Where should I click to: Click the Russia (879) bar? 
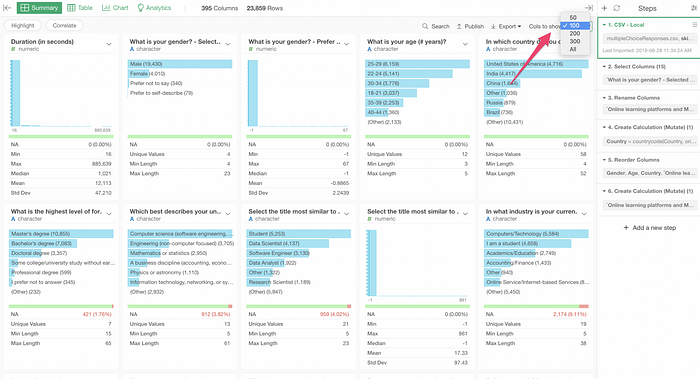pos(501,103)
